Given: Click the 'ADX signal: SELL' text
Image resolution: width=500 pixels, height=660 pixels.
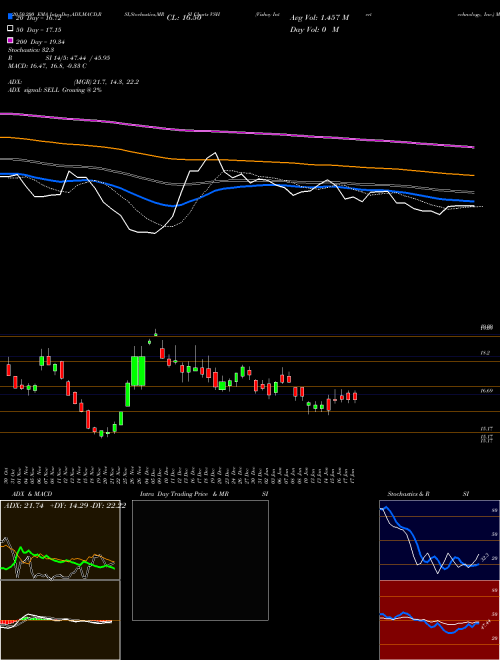Looking at the screenshot, I should point(34,90).
